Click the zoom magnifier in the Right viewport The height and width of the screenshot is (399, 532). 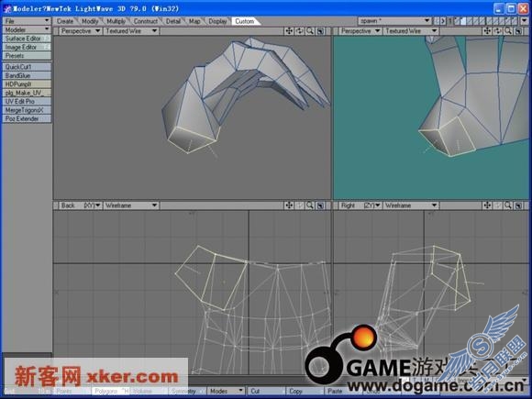pyautogui.click(x=508, y=205)
